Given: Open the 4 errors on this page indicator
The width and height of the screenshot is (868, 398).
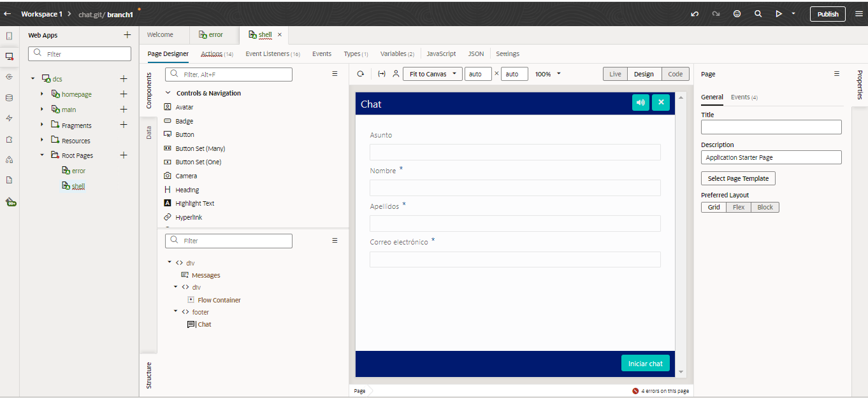Looking at the screenshot, I should [660, 391].
